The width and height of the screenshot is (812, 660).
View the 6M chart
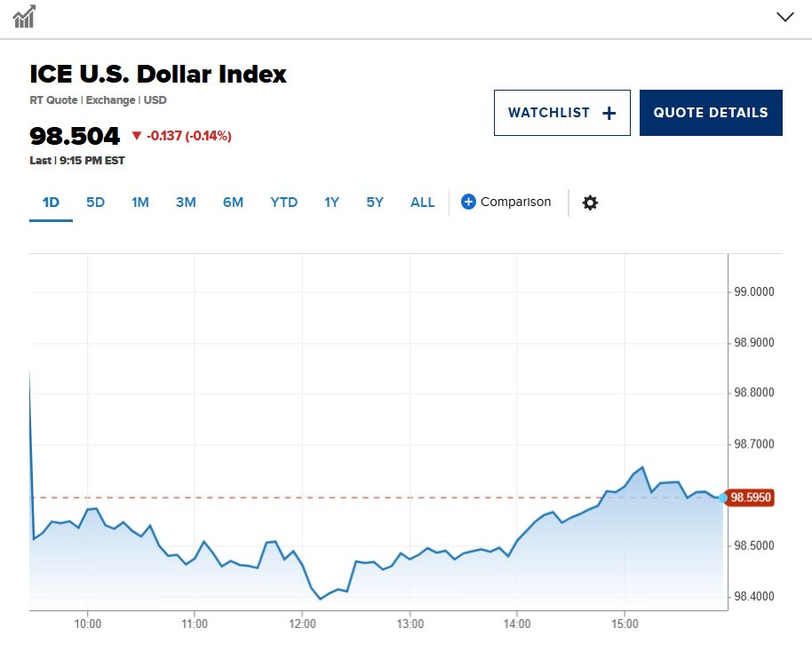(x=233, y=203)
